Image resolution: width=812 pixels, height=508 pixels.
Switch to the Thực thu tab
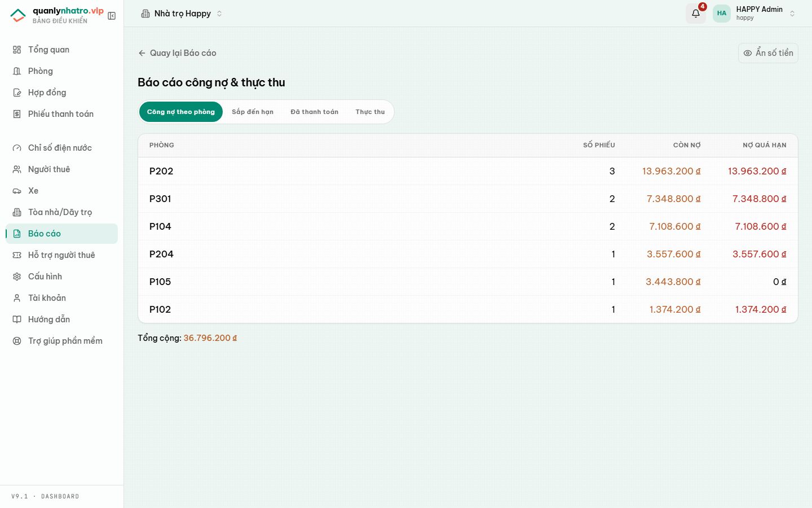coord(370,112)
